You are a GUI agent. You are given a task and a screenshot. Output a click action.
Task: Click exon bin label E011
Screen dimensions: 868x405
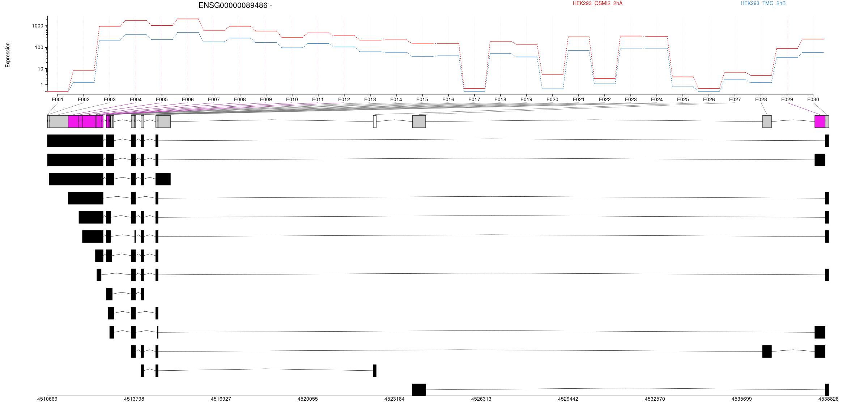pyautogui.click(x=318, y=99)
